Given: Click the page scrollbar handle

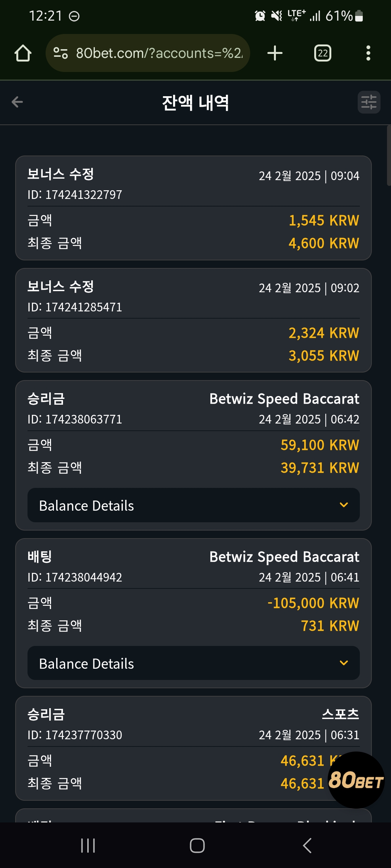Looking at the screenshot, I should [389, 156].
